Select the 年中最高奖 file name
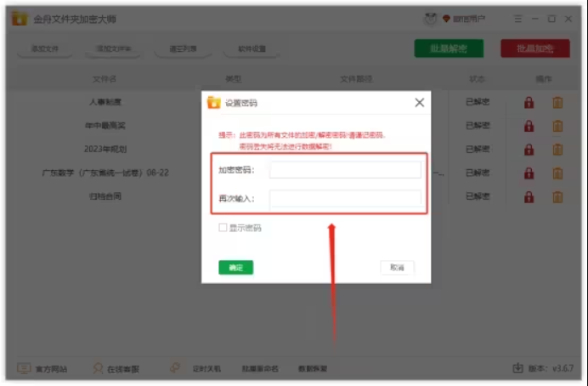588x386 pixels. (105, 126)
